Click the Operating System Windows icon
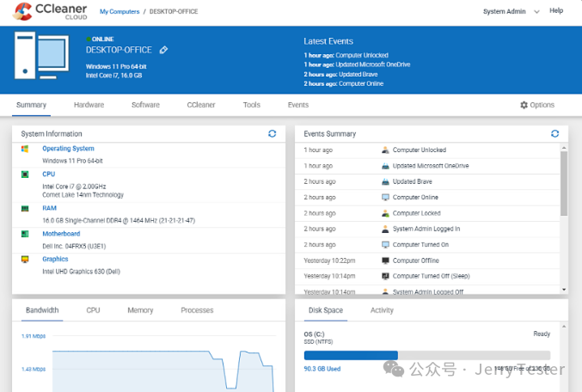This screenshot has width=582, height=392. [25, 149]
